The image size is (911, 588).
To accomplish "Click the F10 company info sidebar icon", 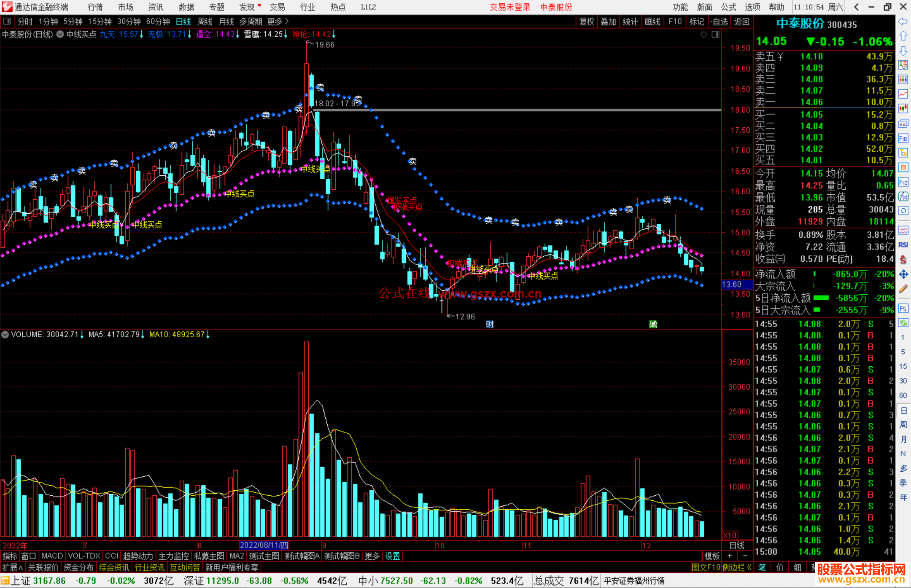I will 903,138.
